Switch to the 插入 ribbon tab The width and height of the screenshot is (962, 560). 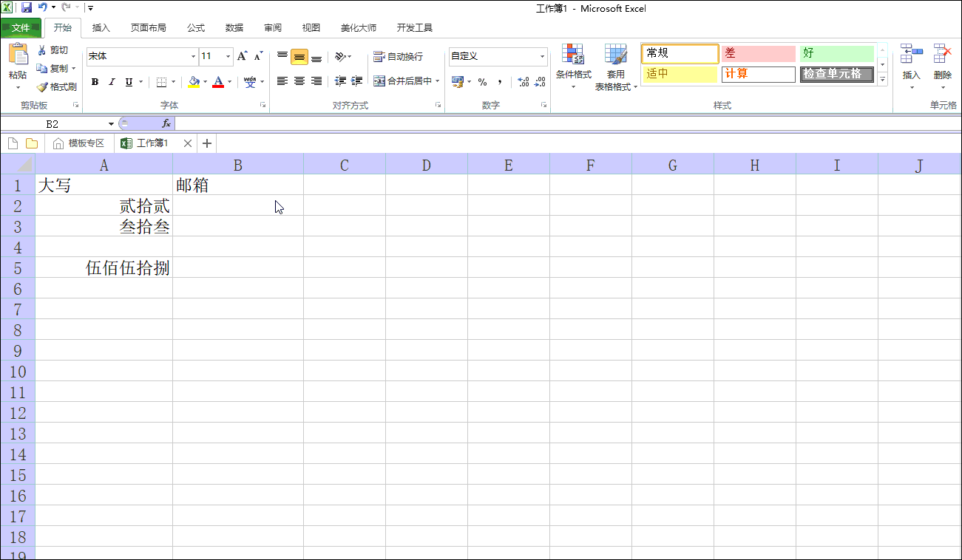101,28
